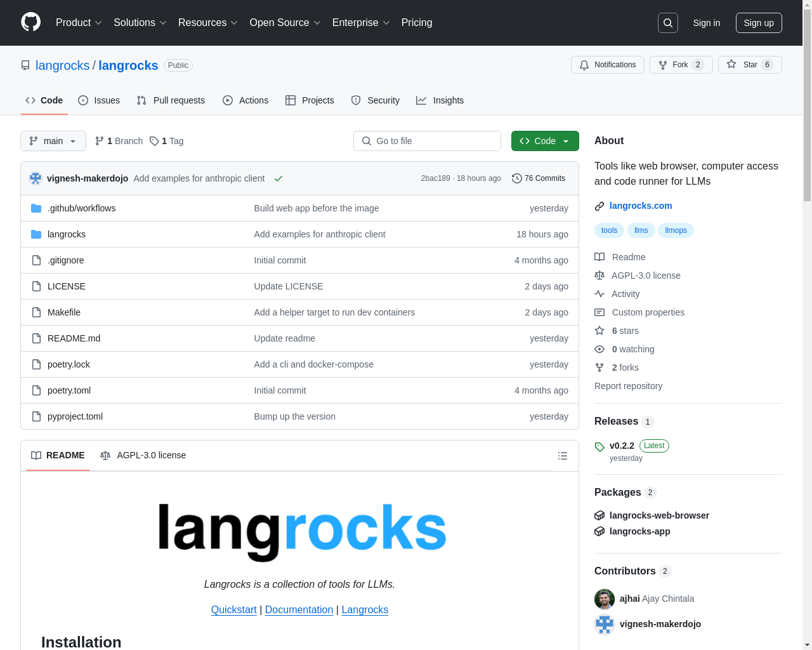Click the Activity link in About
This screenshot has height=650, width=812.
(617, 294)
